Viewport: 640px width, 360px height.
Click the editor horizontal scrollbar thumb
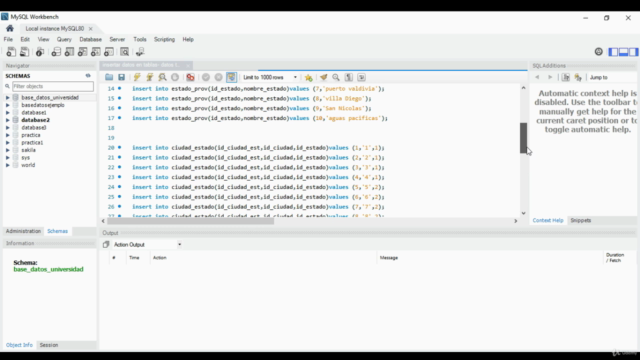190,221
